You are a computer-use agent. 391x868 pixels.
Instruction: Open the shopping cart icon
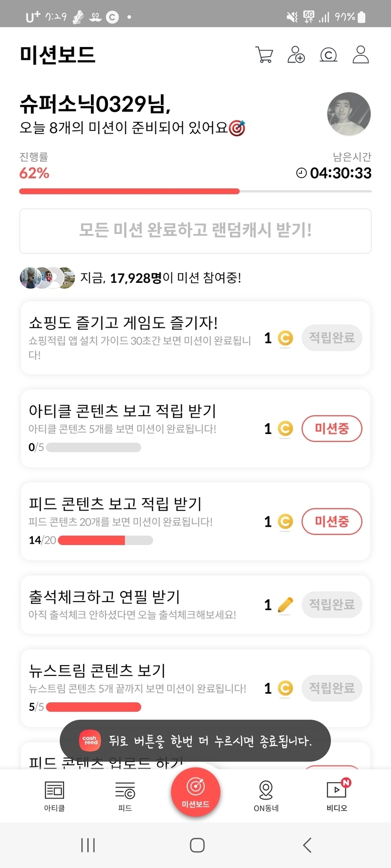[264, 55]
